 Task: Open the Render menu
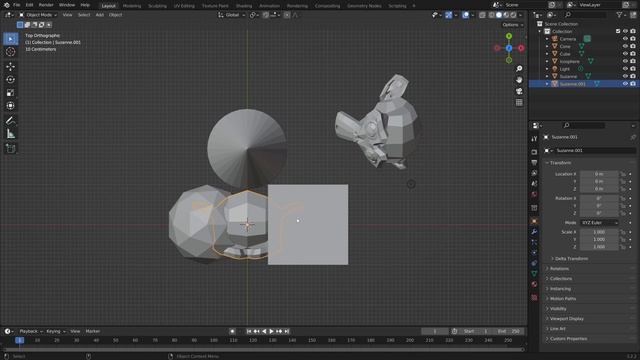(46, 5)
